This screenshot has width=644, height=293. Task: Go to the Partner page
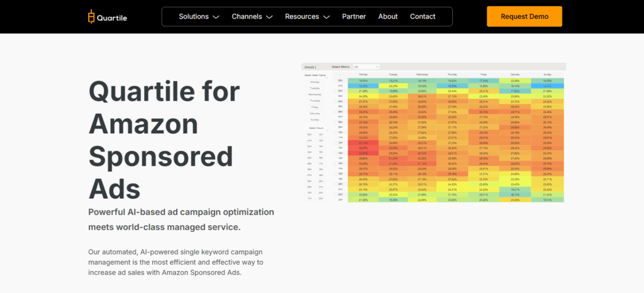pos(354,17)
